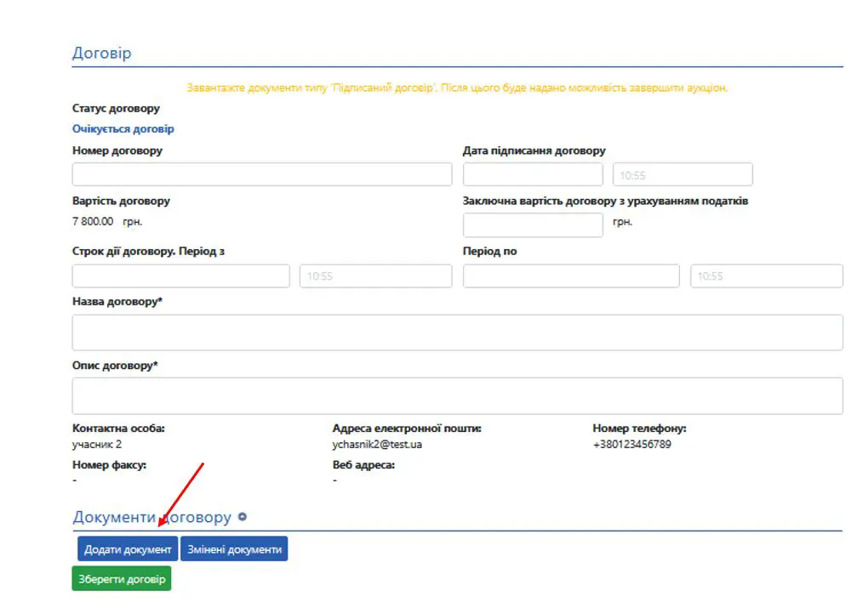Click the email ychasnik2@test.ua

(377, 444)
